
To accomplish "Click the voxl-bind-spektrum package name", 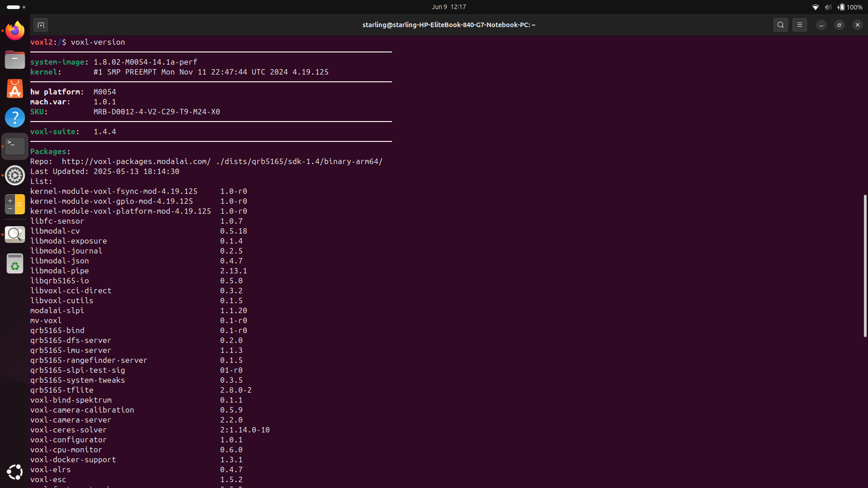I will pos(71,400).
